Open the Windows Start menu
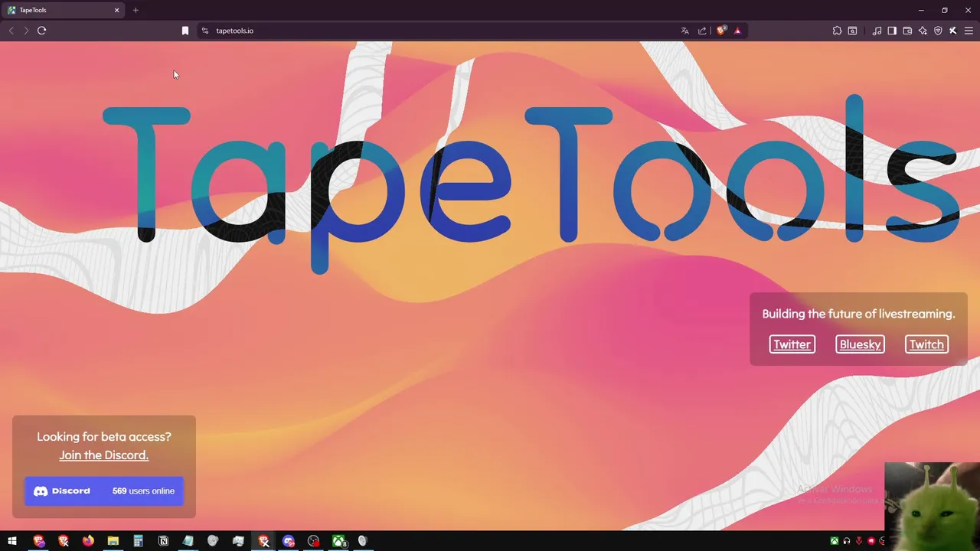 click(12, 541)
